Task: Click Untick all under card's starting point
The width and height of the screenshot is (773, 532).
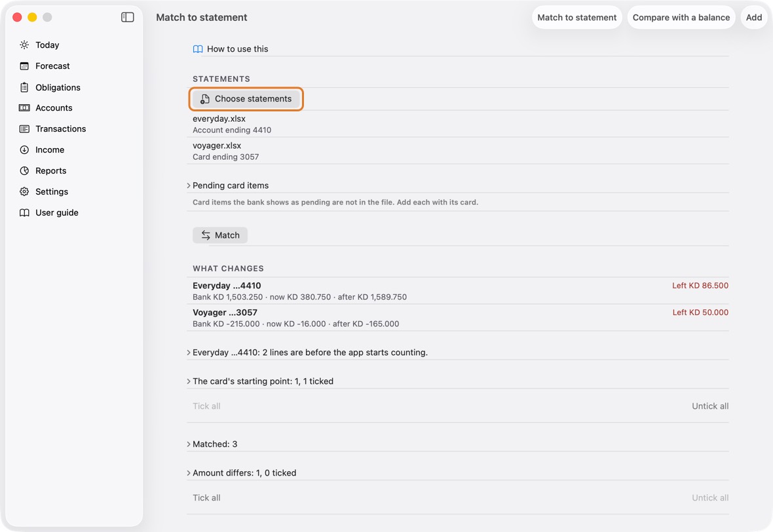Action: coord(710,406)
